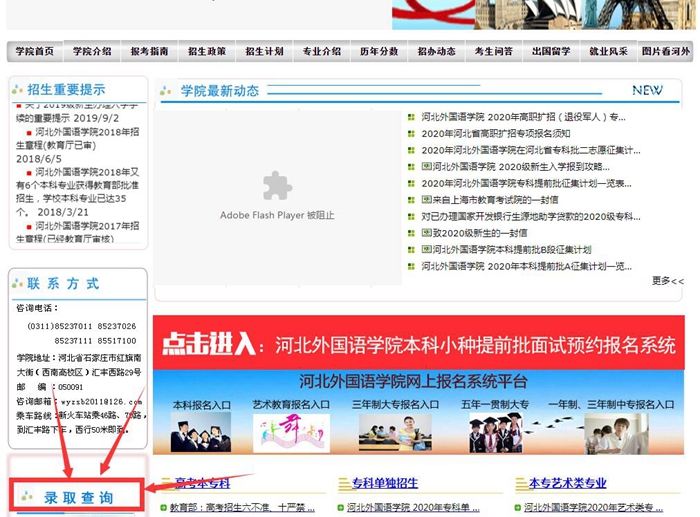Open the 考生问答 menu item
Viewport: 700px width, 517px height.
pyautogui.click(x=494, y=51)
